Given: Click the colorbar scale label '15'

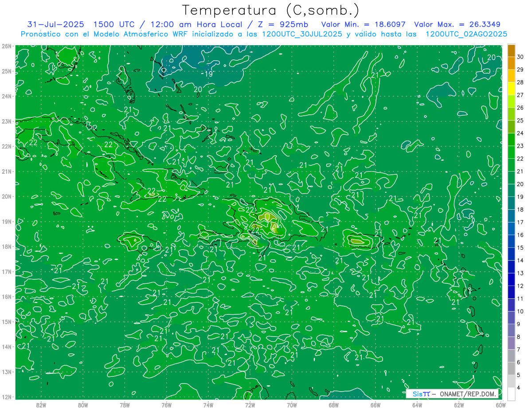Looking at the screenshot, I should point(520,248).
